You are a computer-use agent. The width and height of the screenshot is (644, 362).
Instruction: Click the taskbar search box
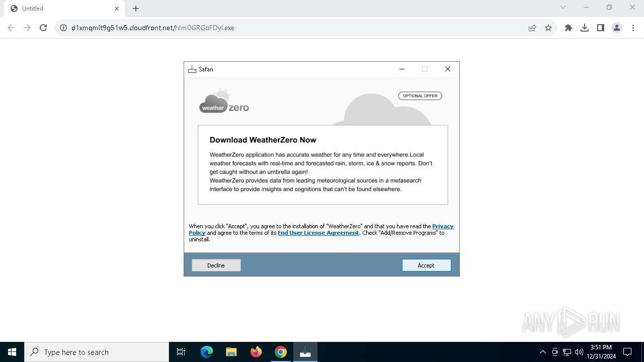coord(97,352)
